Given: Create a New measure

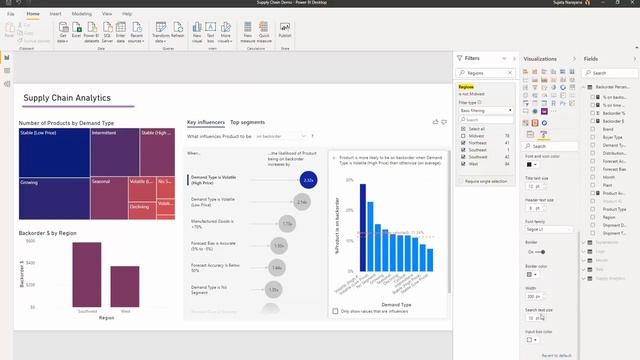Looking at the screenshot, I should point(247,32).
